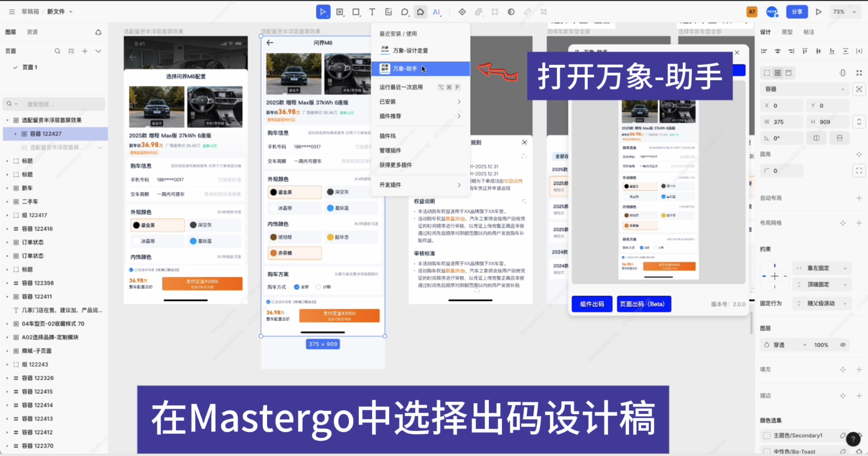868x456 pixels.
Task: Select the Container frame tool
Action: (340, 12)
